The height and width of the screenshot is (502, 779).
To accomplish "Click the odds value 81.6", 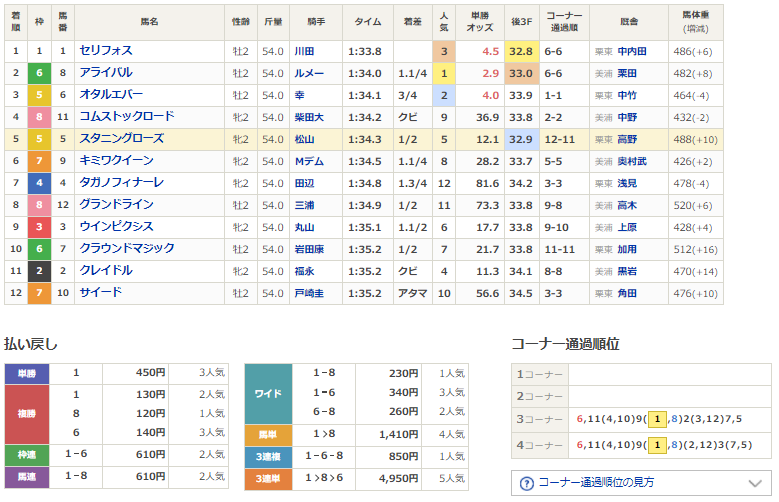I will [487, 183].
